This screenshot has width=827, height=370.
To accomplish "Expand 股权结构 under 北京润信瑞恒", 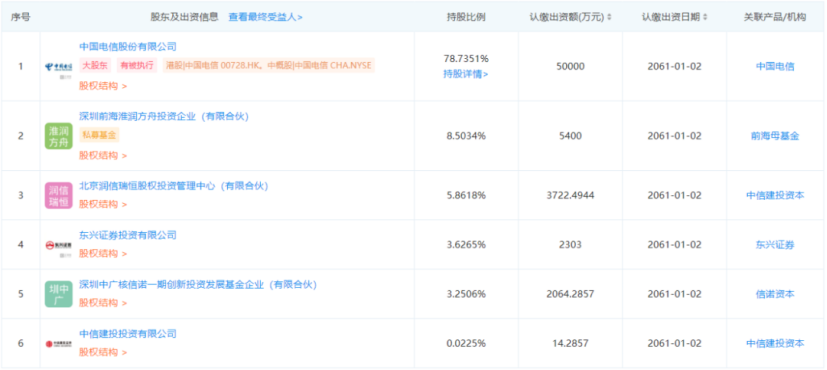I will (103, 204).
